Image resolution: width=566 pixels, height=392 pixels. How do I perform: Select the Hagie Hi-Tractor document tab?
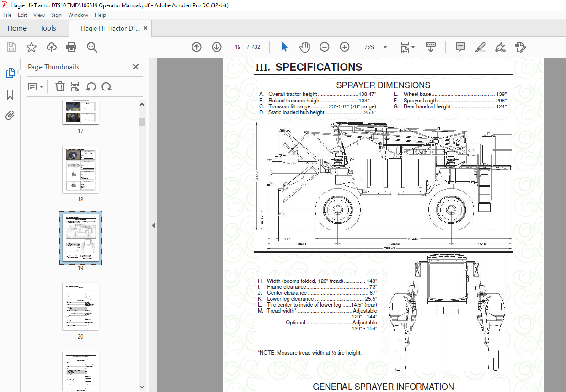tap(110, 28)
